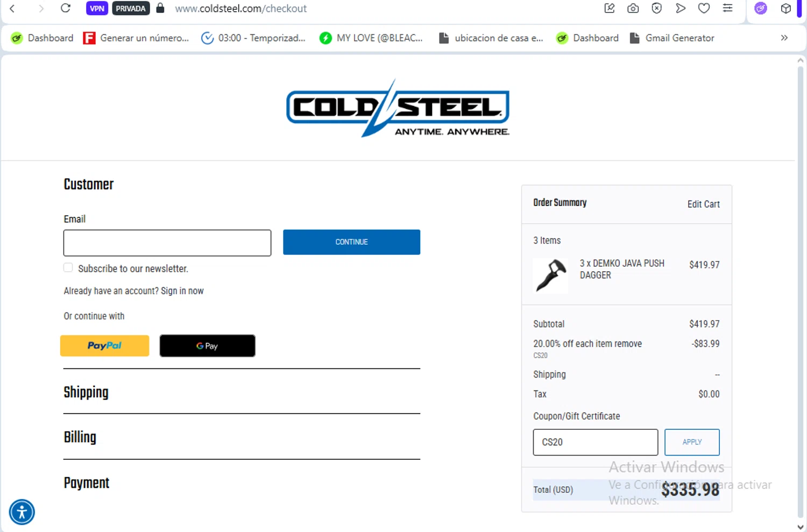Go back using the browser back arrow
The image size is (807, 532).
[x=12, y=9]
